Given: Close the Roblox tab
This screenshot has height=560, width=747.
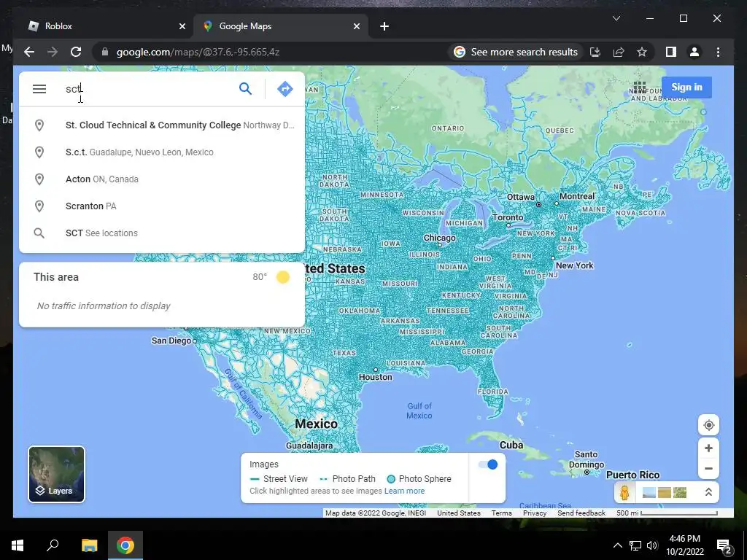Looking at the screenshot, I should [182, 27].
